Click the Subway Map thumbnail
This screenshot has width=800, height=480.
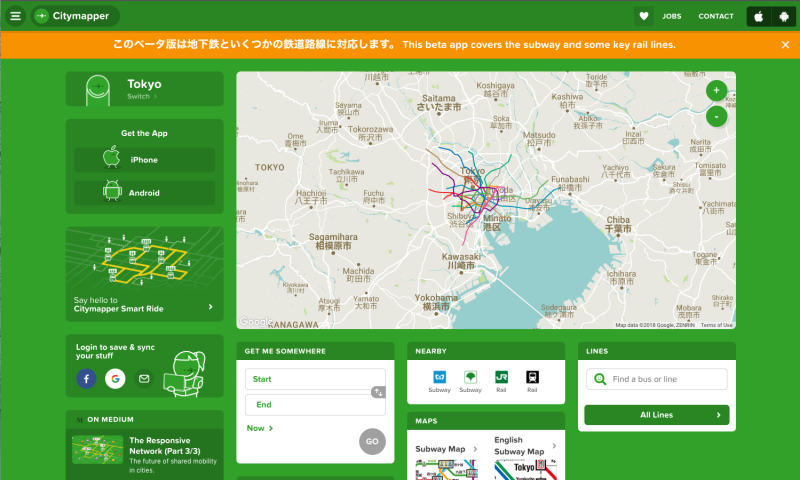pyautogui.click(x=446, y=470)
